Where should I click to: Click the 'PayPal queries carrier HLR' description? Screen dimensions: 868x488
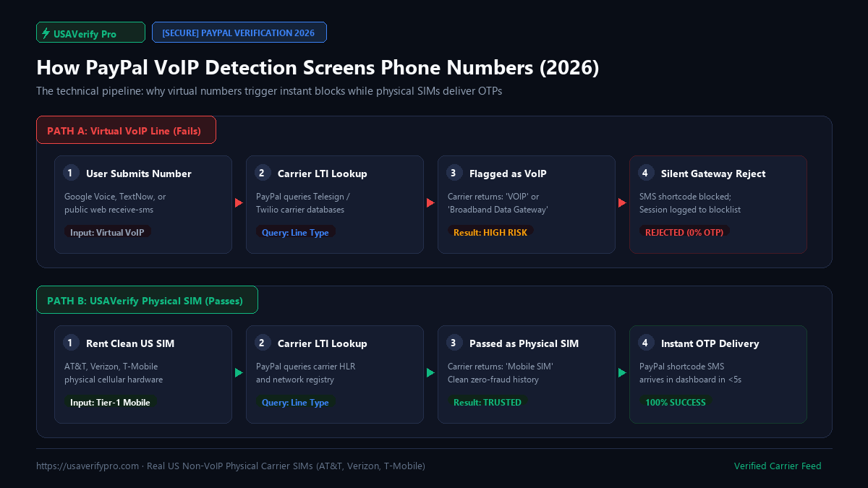305,367
